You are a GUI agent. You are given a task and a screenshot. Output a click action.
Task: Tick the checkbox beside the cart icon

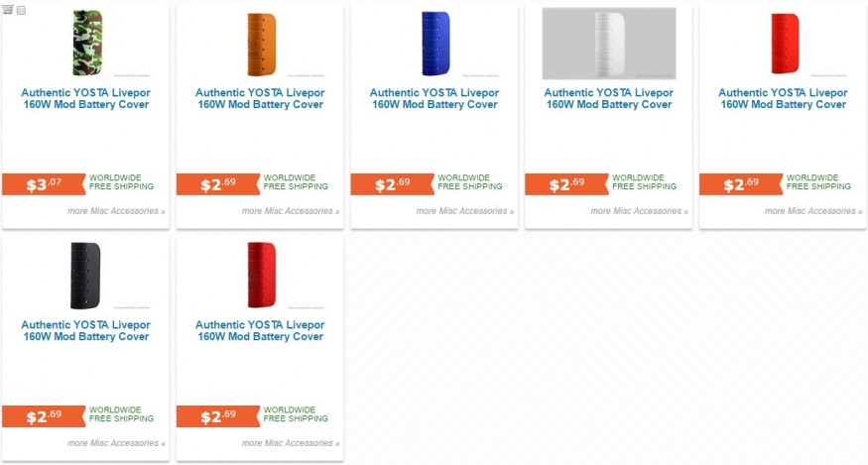(x=21, y=10)
